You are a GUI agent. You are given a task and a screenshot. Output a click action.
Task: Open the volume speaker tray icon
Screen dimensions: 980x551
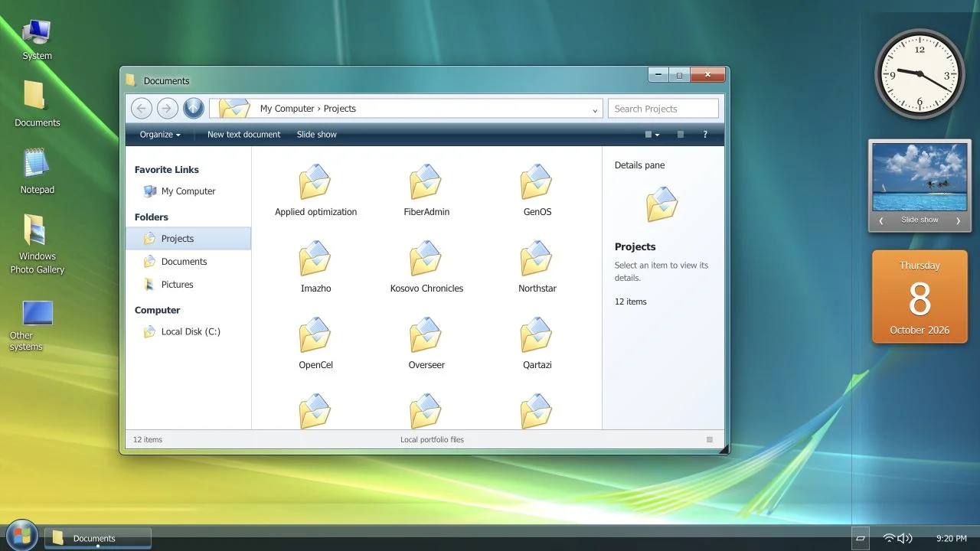coord(905,538)
